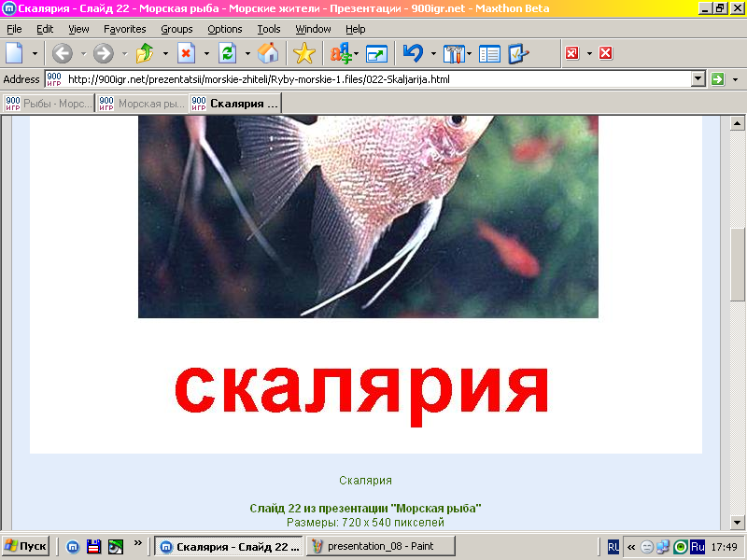Click the green Go button beside address bar

point(717,79)
